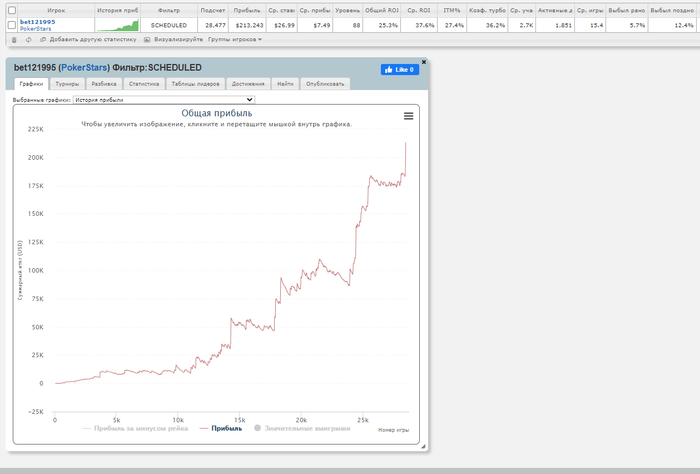The height and width of the screenshot is (474, 700).
Task: Expand the 'Группы игроков' dropdown
Action: pos(235,40)
